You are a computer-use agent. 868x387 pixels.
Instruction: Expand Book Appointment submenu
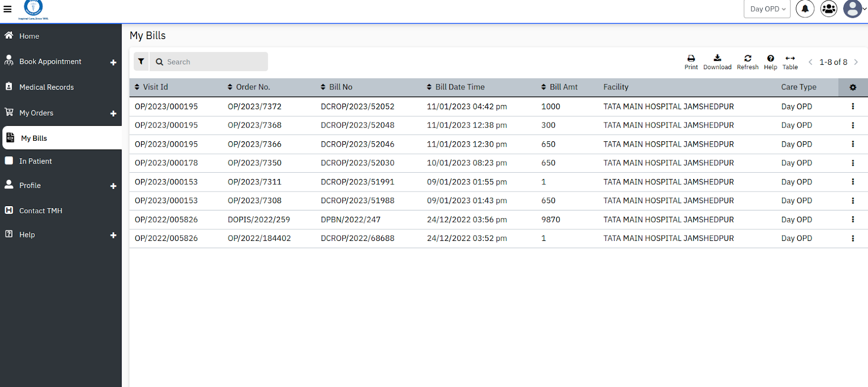pyautogui.click(x=113, y=62)
